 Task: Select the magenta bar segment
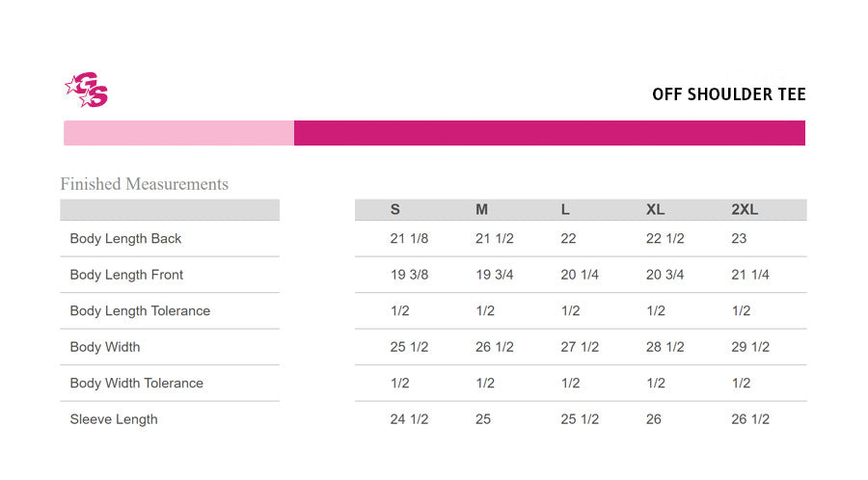[550, 133]
